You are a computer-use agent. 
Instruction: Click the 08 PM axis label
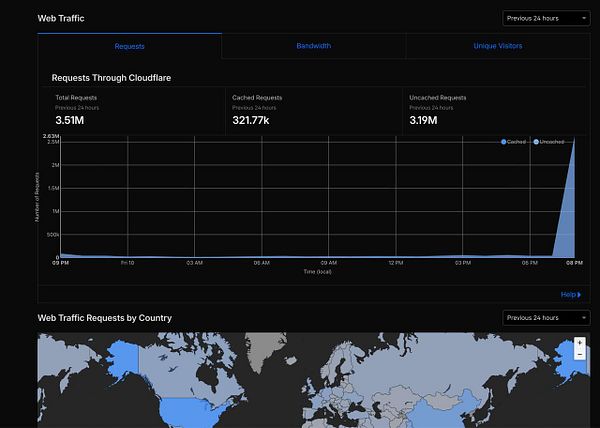point(574,263)
